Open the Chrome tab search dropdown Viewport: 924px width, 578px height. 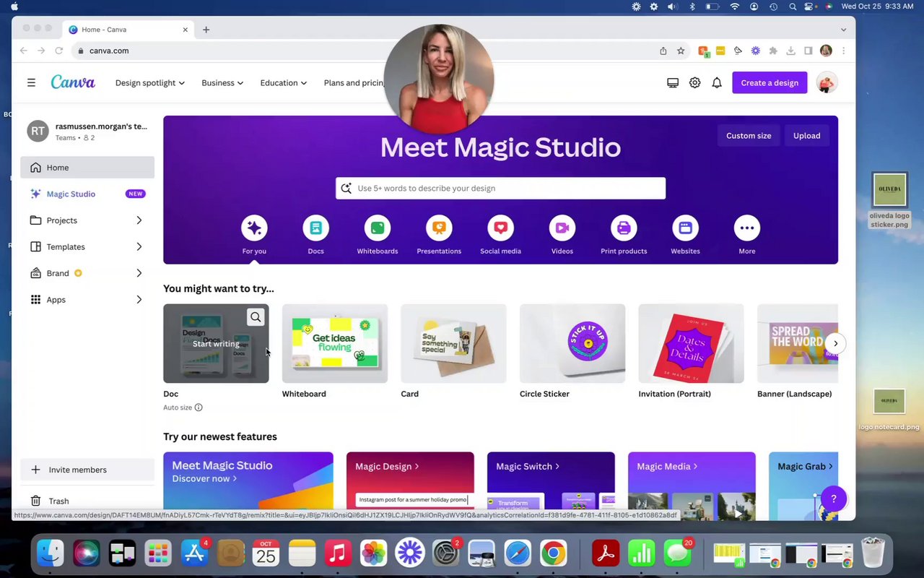(x=843, y=30)
